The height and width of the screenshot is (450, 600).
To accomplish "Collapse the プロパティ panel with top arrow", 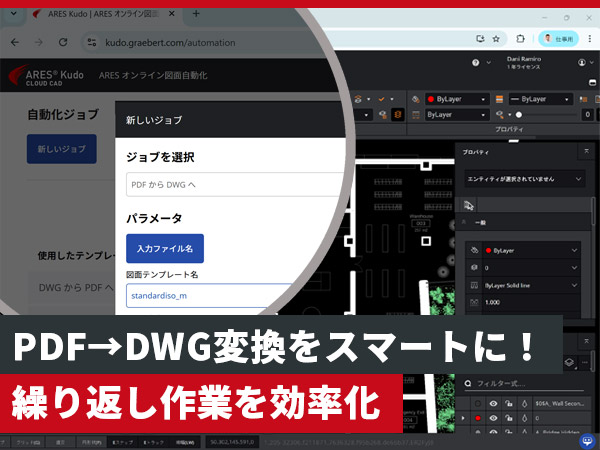I will click(x=586, y=152).
